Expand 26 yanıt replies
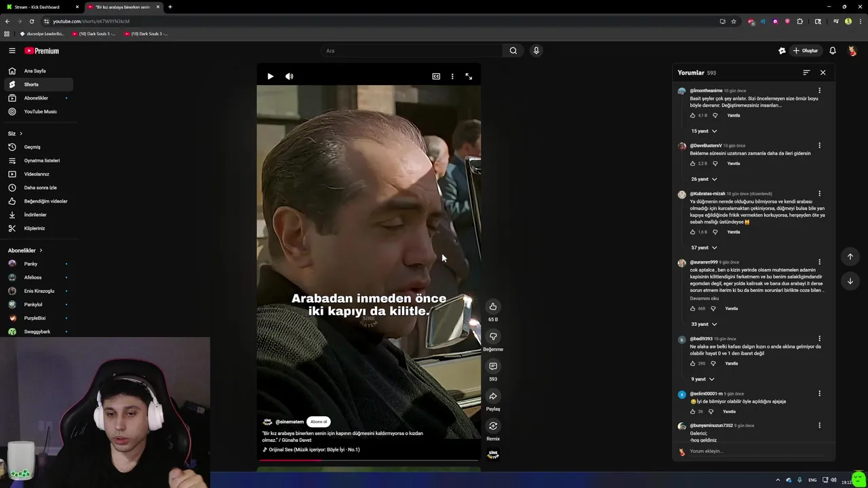This screenshot has width=868, height=488. point(704,179)
